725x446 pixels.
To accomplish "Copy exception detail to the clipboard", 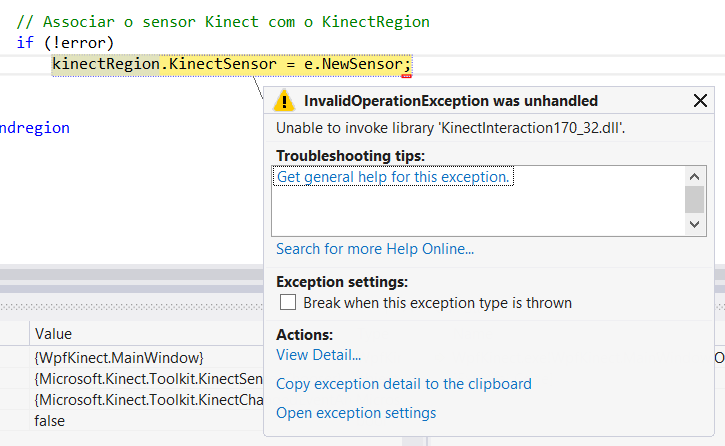I will (404, 384).
